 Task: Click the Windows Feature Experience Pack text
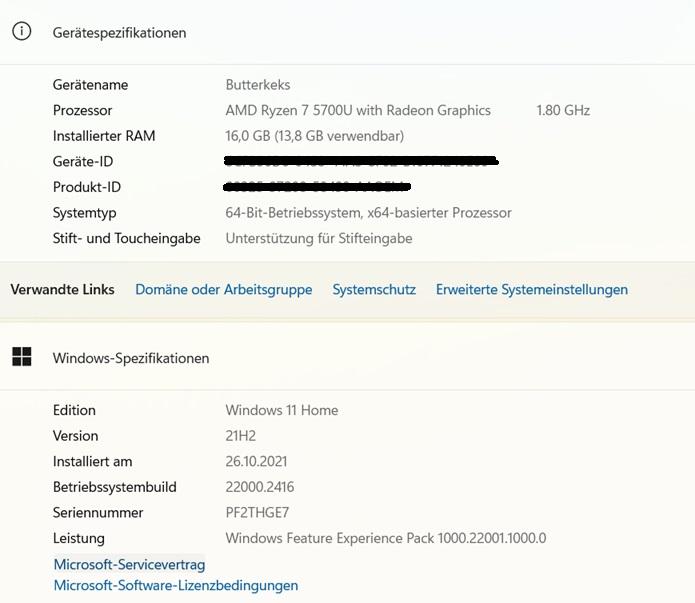[385, 539]
